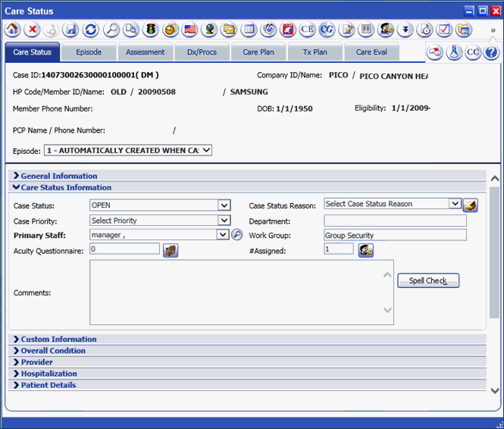Expand the Hospitalization section
This screenshot has height=429, width=504.
point(49,374)
